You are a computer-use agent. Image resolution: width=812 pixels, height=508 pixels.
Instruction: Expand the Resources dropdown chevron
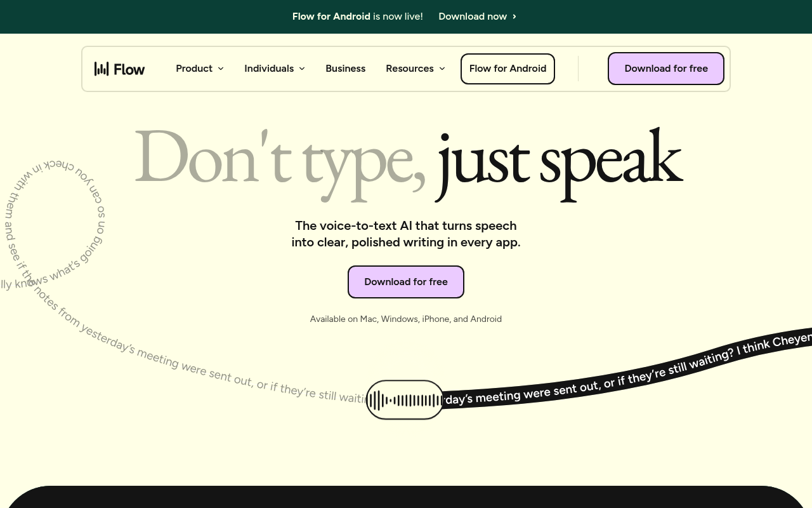(x=442, y=69)
